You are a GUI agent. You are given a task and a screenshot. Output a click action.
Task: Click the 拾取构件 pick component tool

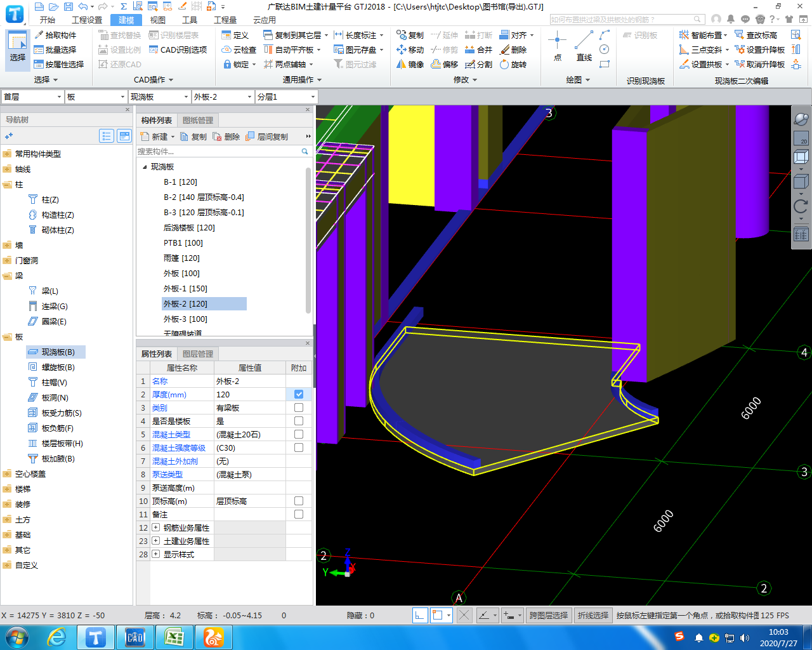click(x=55, y=35)
